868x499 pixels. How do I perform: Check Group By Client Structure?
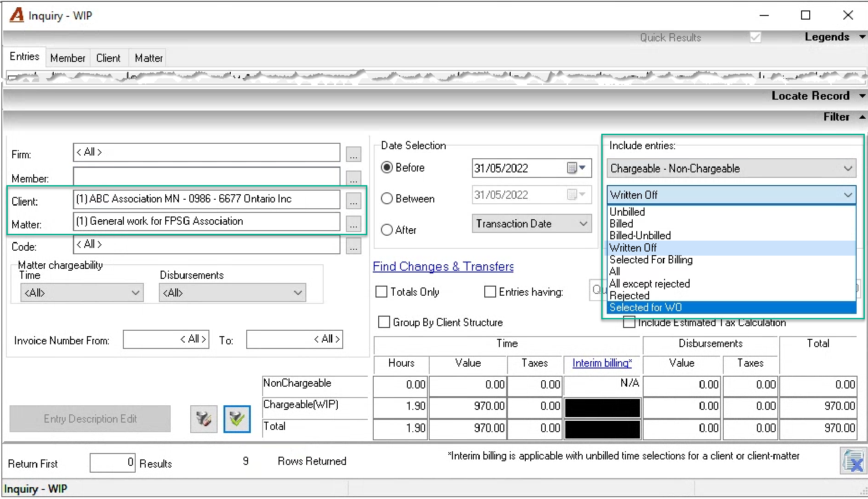pos(384,322)
